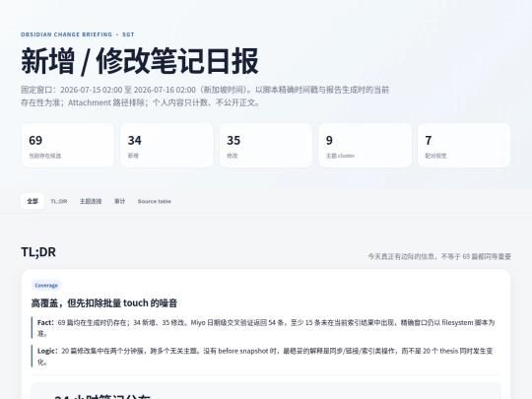The height and width of the screenshot is (399, 532).
Task: Click the Coverage tag badge
Action: [46, 286]
